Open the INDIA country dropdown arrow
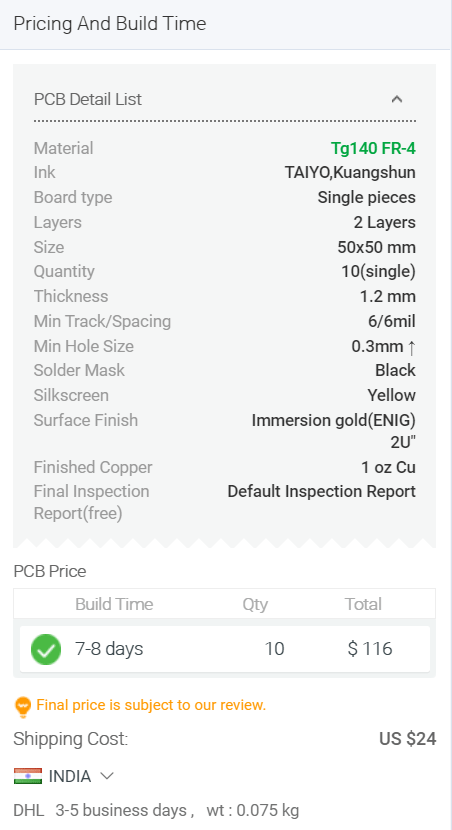452x830 pixels. (107, 776)
